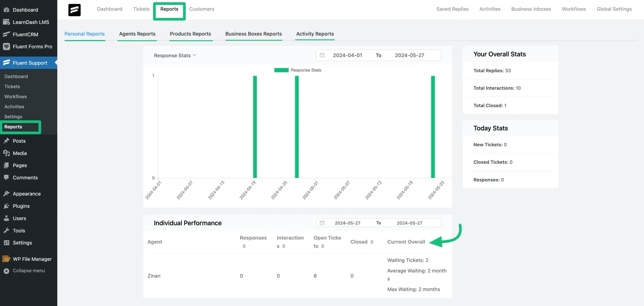
Task: Click the rightmost green bar near 2024-05-25
Action: pos(433,127)
